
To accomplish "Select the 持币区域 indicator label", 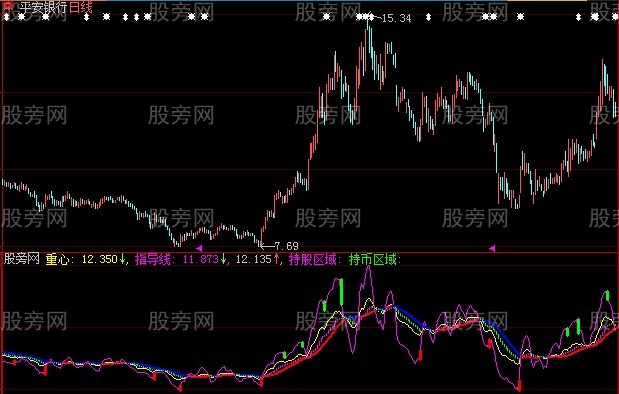I will (373, 259).
